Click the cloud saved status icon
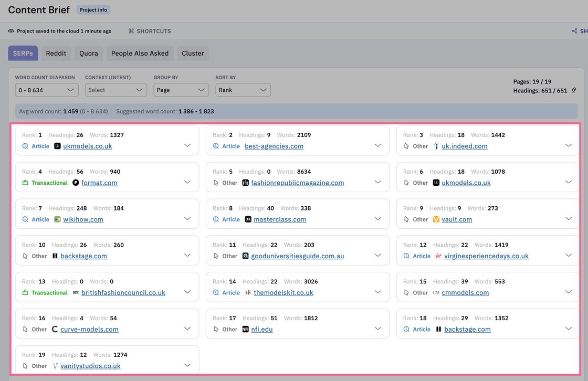The height and width of the screenshot is (381, 588). tap(11, 31)
